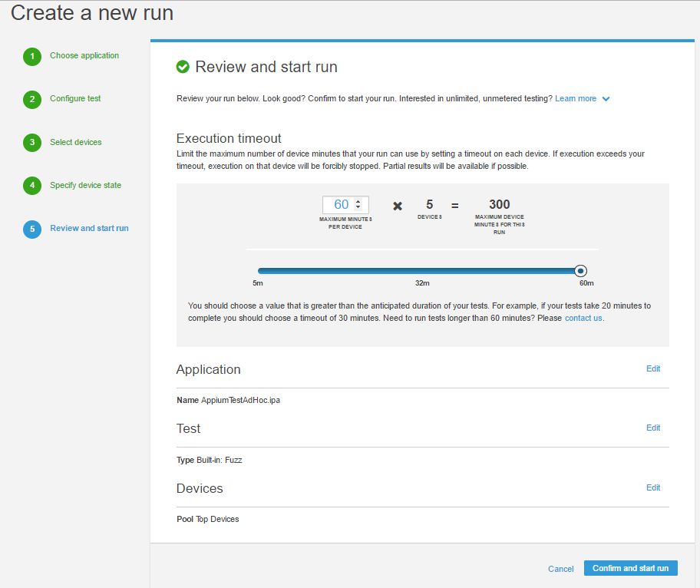This screenshot has width=700, height=588.
Task: Click the Cancel link
Action: click(x=560, y=569)
